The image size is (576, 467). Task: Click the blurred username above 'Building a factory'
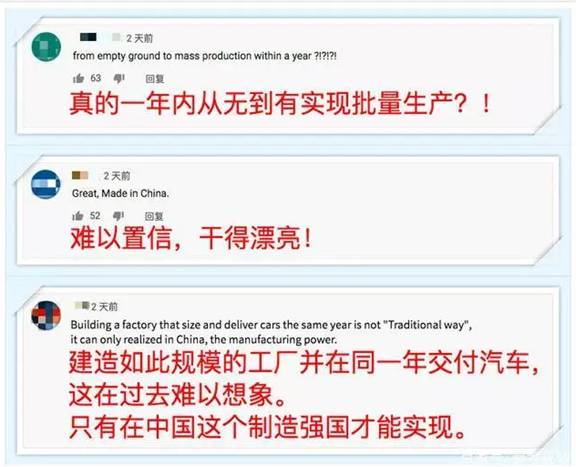(82, 305)
